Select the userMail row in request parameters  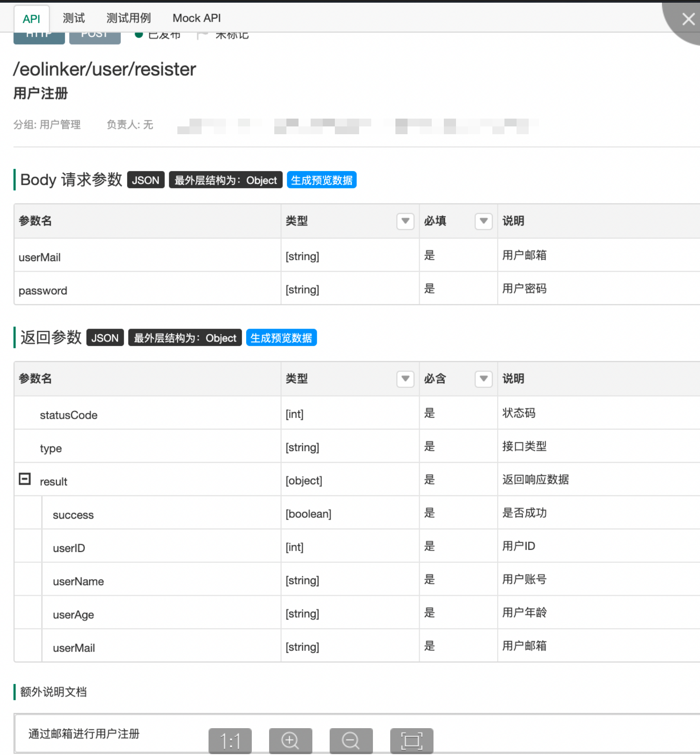pyautogui.click(x=357, y=255)
